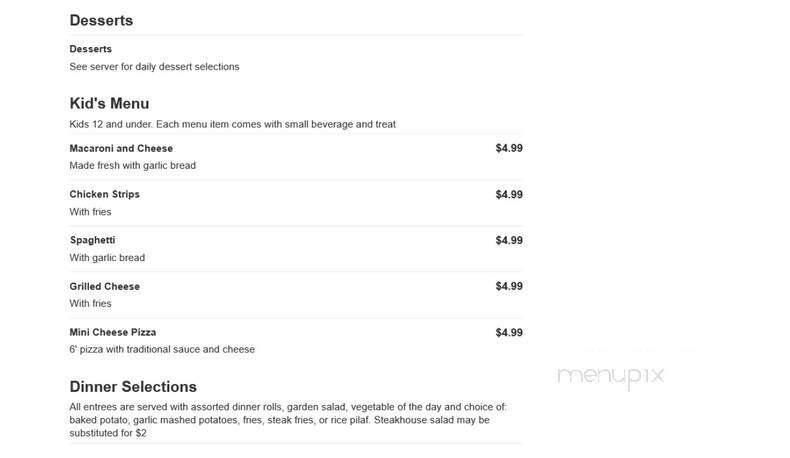Viewport: 790px width, 458px height.
Task: Click 'Made fresh with garlic bread' description
Action: (133, 165)
